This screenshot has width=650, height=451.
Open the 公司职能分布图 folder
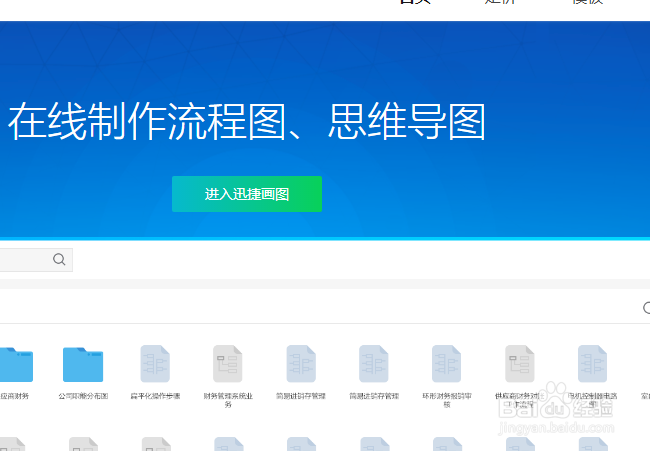[x=83, y=365]
